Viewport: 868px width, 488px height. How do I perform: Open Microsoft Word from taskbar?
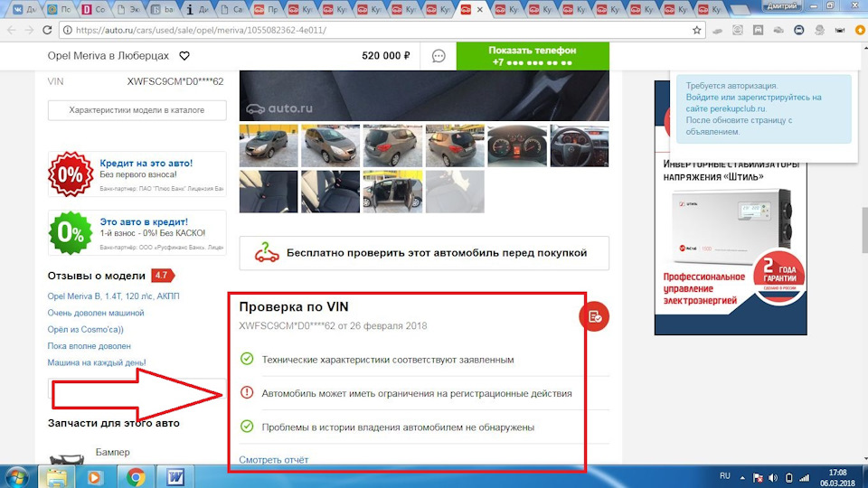(x=175, y=477)
